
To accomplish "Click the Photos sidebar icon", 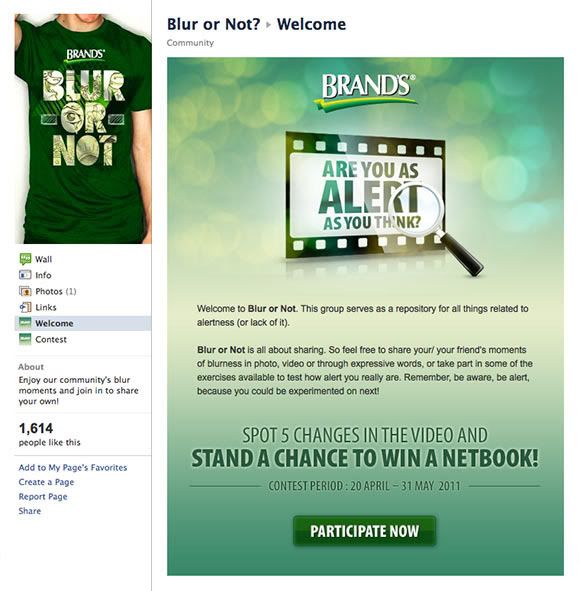I will (x=25, y=291).
